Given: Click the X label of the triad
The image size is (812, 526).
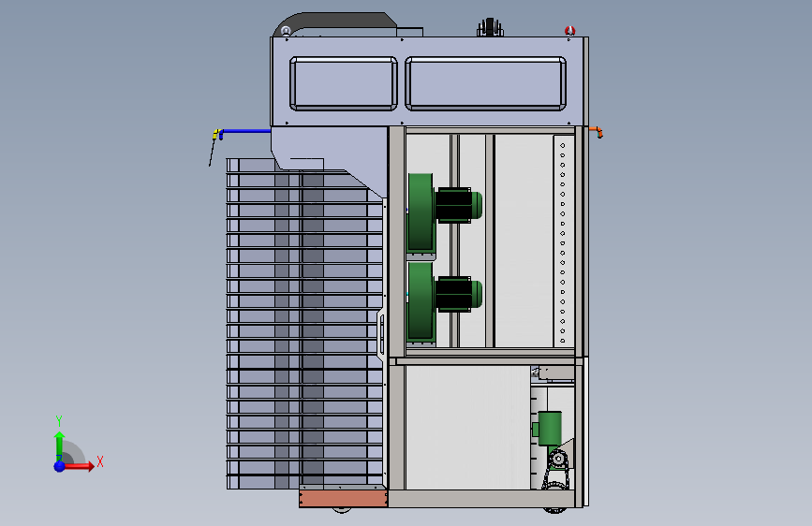Looking at the screenshot, I should click(100, 461).
